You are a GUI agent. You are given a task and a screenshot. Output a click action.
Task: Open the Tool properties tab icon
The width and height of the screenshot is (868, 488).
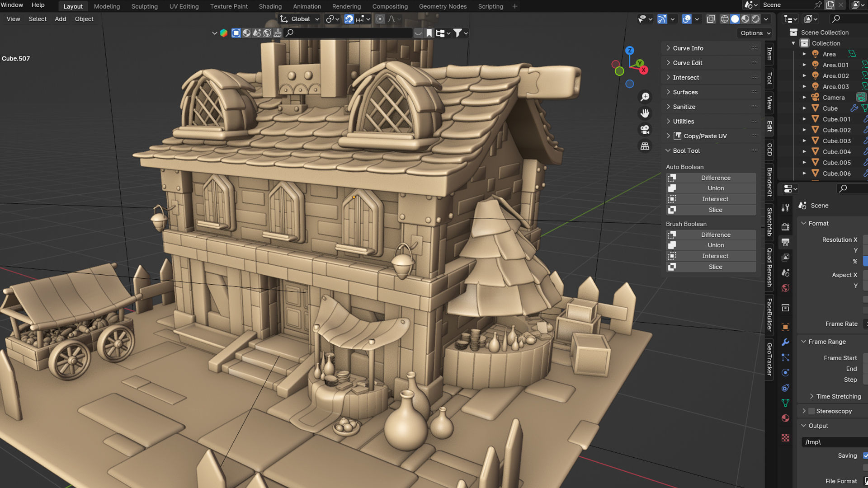[x=785, y=207]
